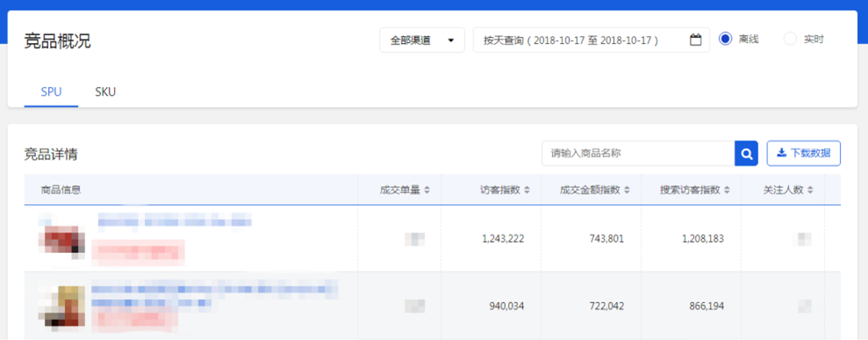Open the second product's blurred title link
868x340 pixels.
click(215, 295)
